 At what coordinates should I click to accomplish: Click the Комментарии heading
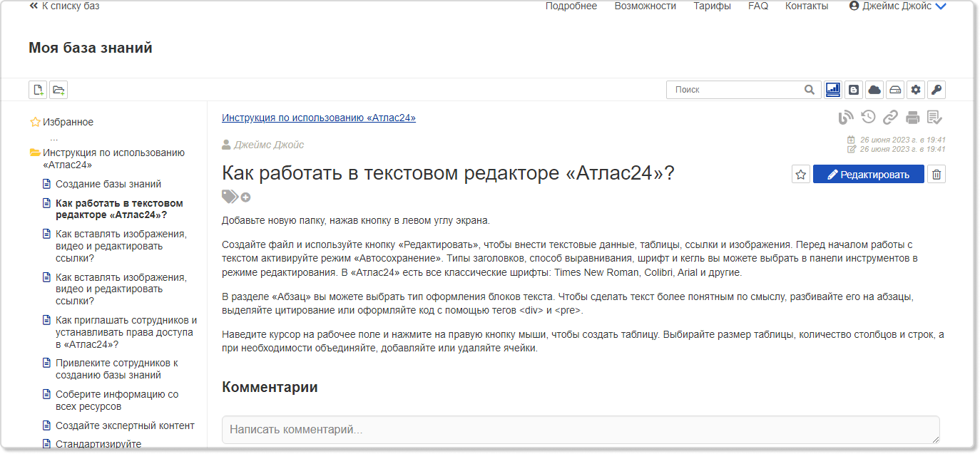(x=270, y=387)
